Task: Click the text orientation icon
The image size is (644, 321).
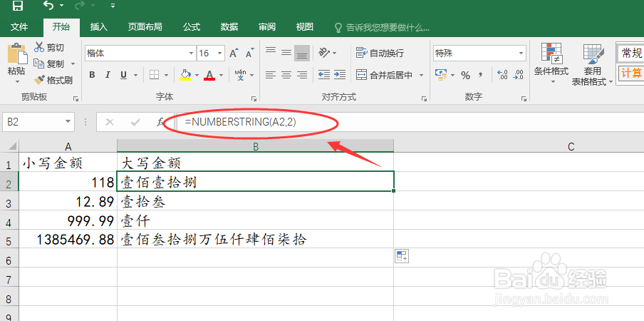Action: tap(324, 53)
